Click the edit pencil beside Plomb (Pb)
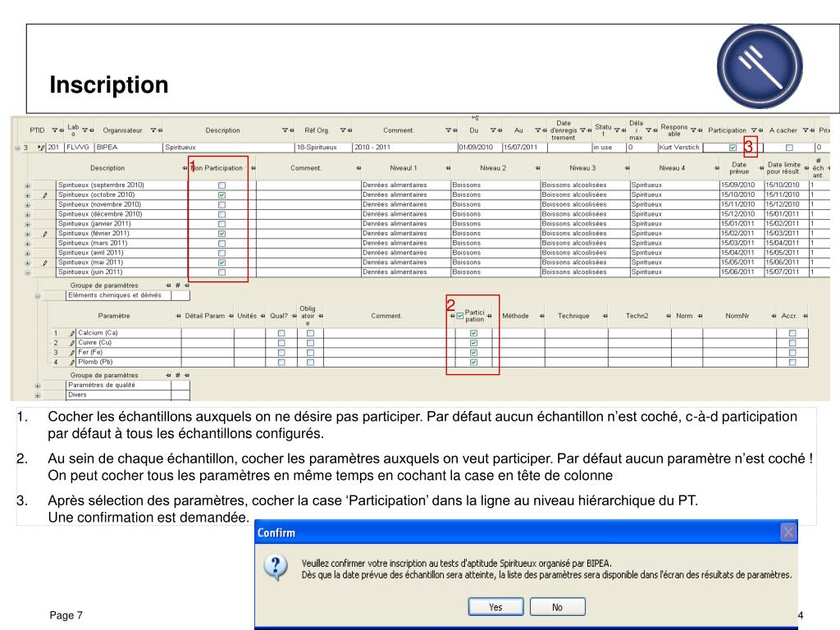Image resolution: width=840 pixels, height=630 pixels. pos(72,362)
